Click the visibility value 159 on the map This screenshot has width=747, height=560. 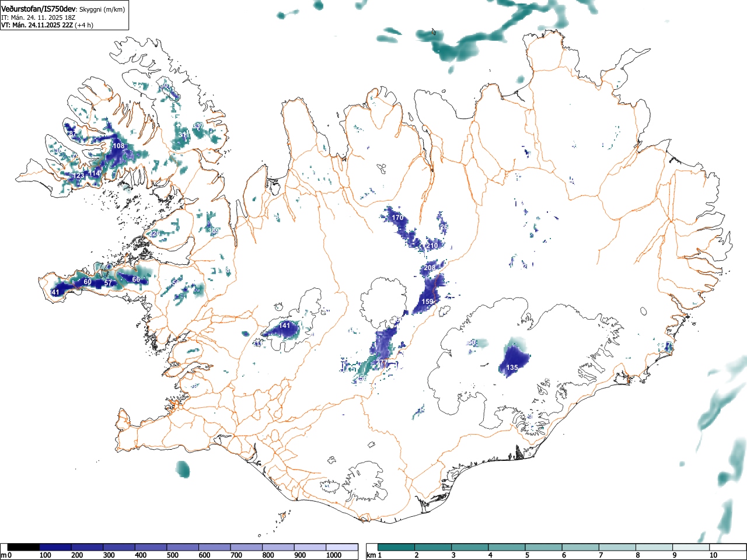point(428,302)
